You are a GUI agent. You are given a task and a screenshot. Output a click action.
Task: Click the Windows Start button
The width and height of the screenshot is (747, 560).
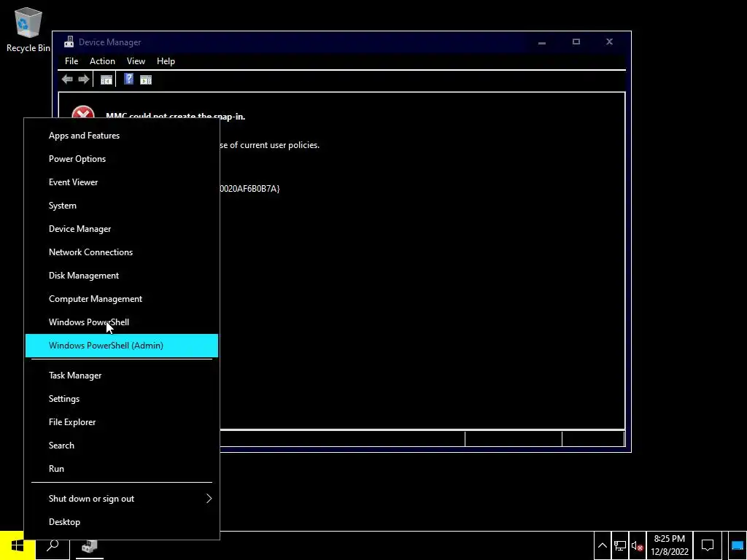(x=18, y=545)
